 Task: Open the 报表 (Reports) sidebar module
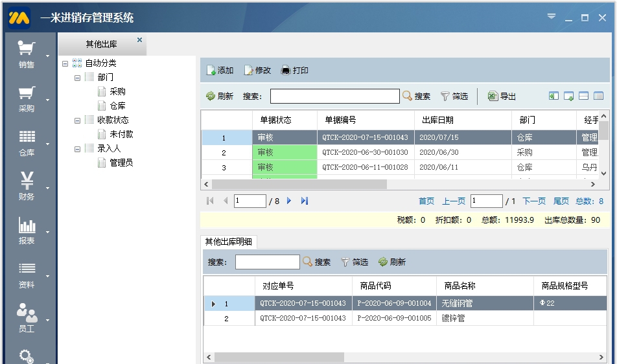point(27,231)
